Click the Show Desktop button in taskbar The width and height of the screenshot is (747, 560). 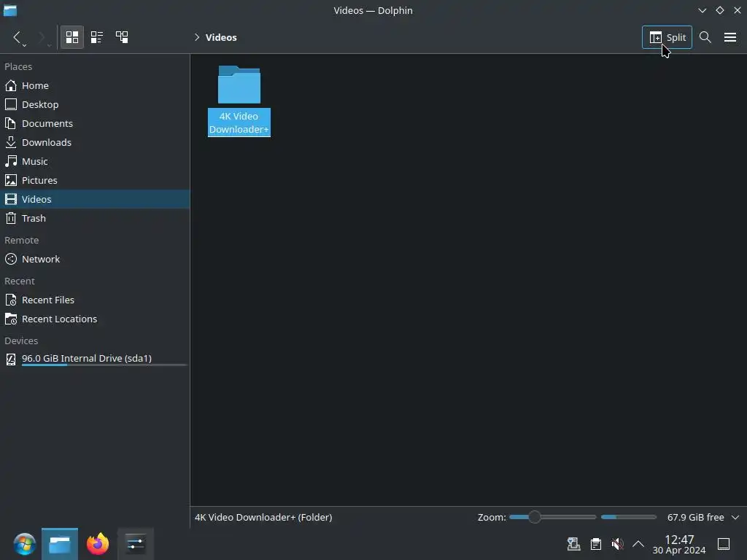[x=724, y=544]
